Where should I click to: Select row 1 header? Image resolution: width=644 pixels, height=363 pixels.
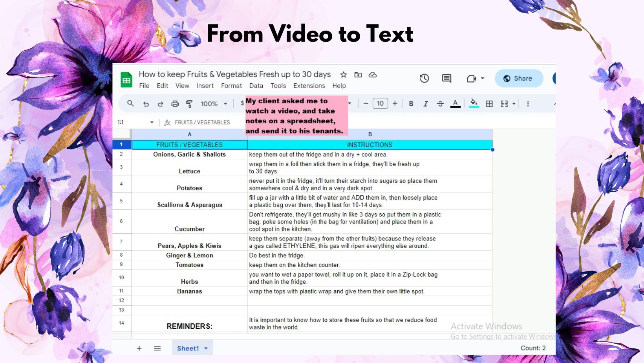[x=121, y=145]
